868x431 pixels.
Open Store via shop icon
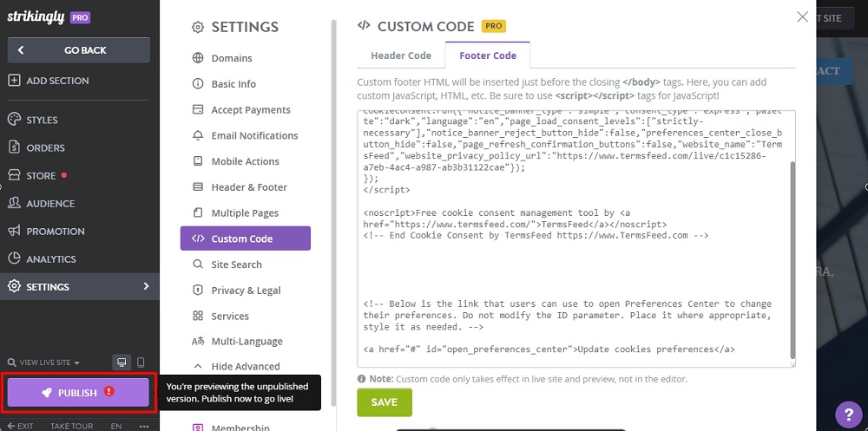[x=15, y=175]
